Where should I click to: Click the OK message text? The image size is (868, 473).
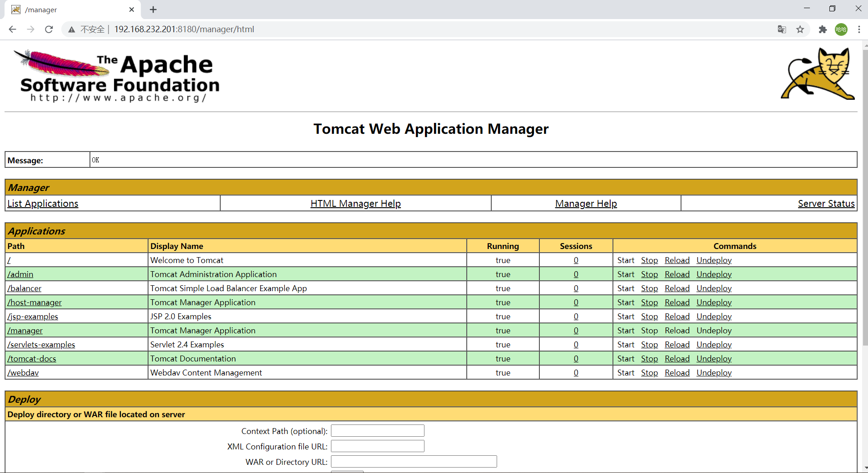coord(95,160)
